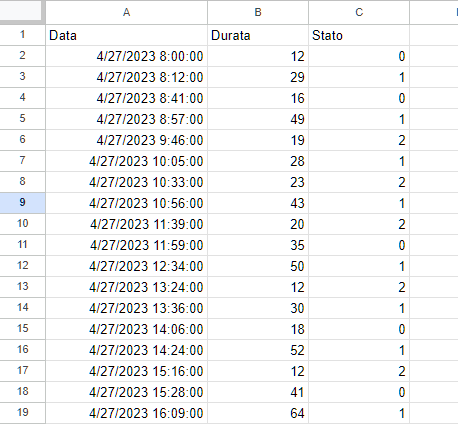Click the Data header cell

126,35
